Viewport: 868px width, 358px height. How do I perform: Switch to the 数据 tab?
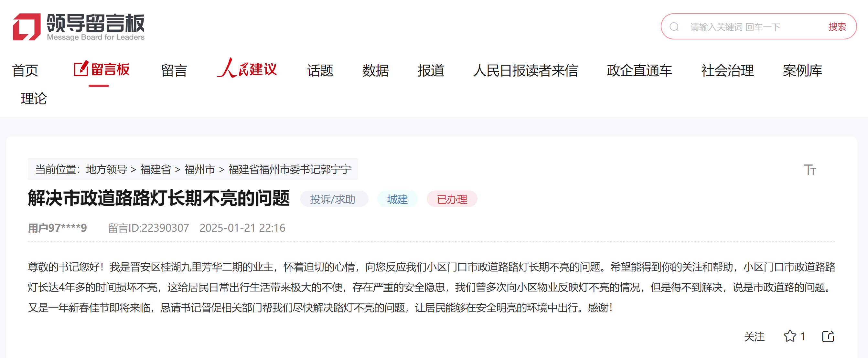point(375,71)
